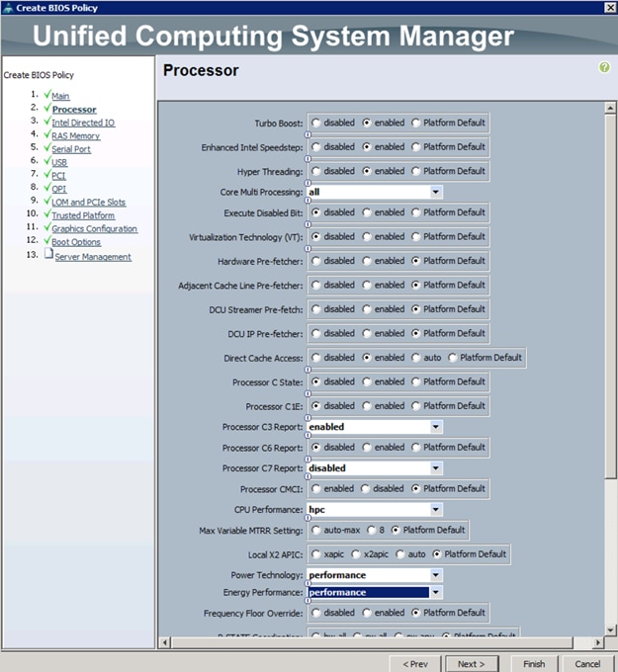
Task: Open the Processor C3 Report dropdown
Action: point(436,427)
